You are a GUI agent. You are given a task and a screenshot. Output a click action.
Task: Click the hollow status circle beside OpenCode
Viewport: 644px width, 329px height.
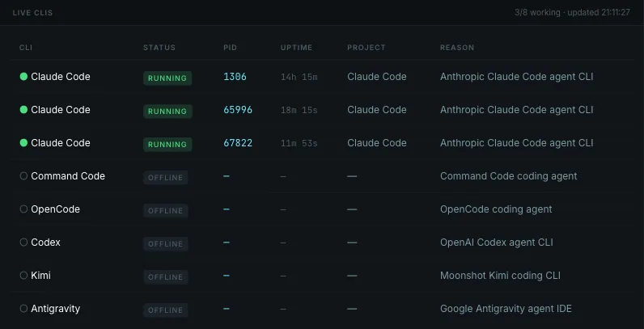pyautogui.click(x=23, y=209)
